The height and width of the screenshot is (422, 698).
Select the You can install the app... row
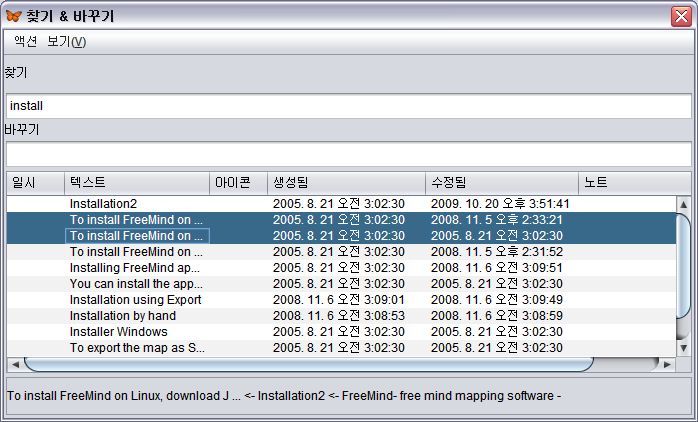tap(341, 284)
